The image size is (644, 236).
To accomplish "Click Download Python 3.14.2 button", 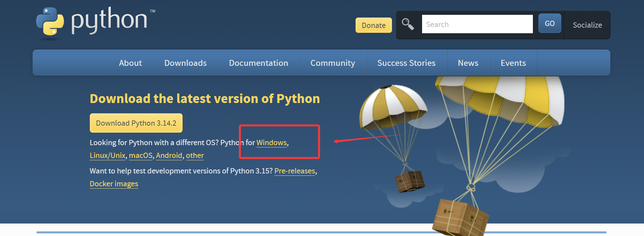I will (136, 123).
